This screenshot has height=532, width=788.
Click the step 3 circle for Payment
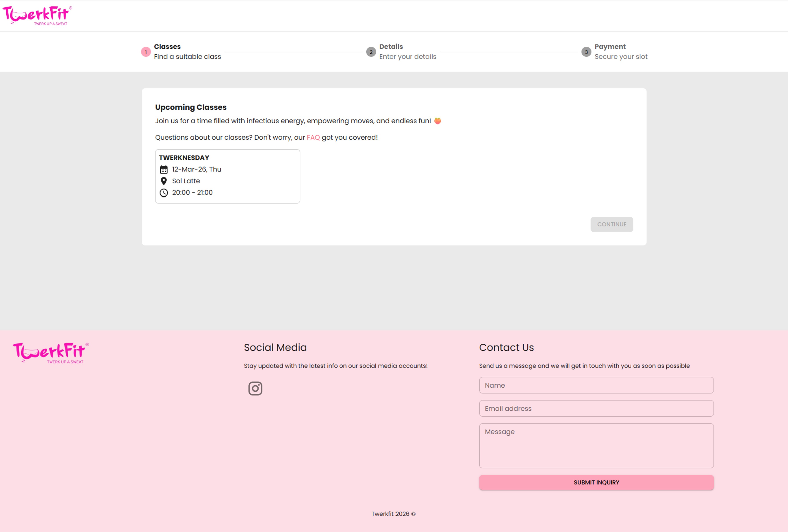586,52
